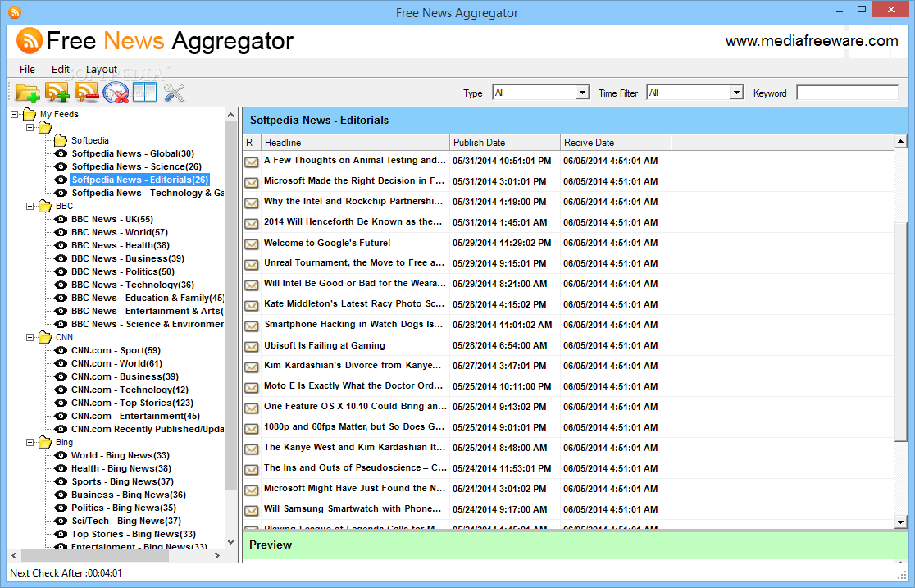This screenshot has width=915, height=588.
Task: Click envelope icon for 'Welcome to Google's Future!'
Action: tap(252, 244)
